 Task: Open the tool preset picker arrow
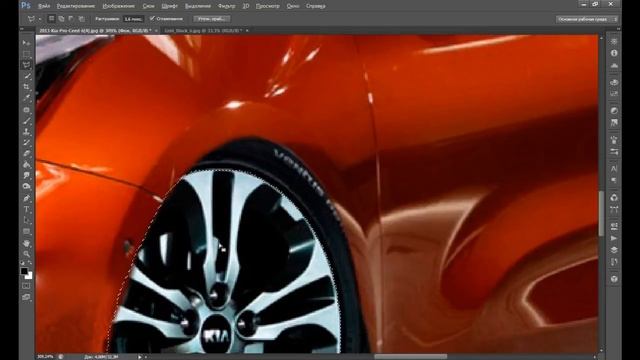pos(40,19)
